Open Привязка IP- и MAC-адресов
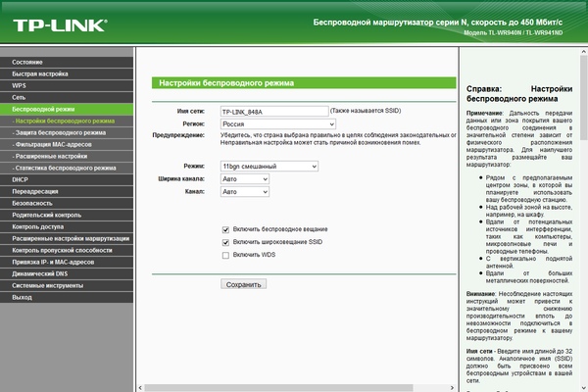The height and width of the screenshot is (392, 588). click(67, 262)
